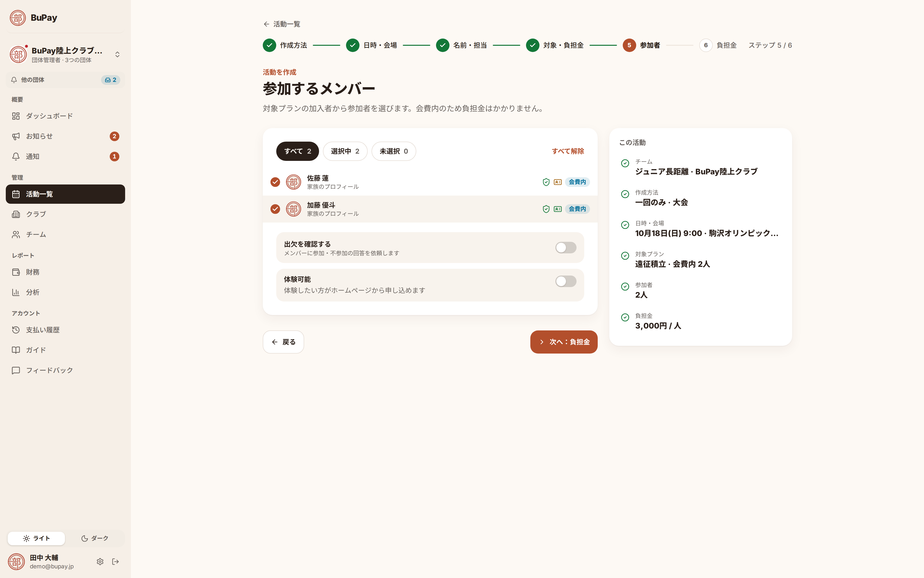This screenshot has width=924, height=578.
Task: Uncheck member 佐藤 蓮
Action: [x=275, y=182]
